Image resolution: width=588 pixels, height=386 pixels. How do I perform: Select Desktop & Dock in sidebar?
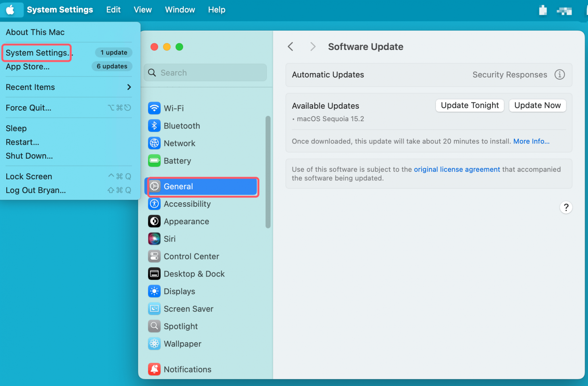pyautogui.click(x=194, y=274)
